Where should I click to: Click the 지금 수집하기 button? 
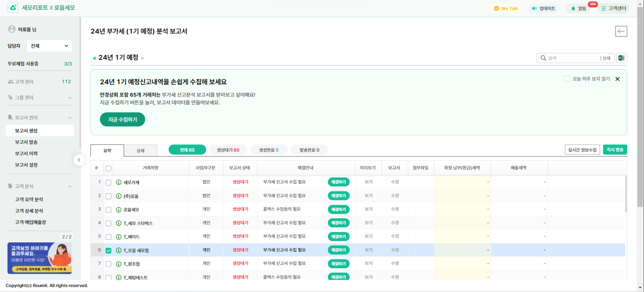[122, 119]
